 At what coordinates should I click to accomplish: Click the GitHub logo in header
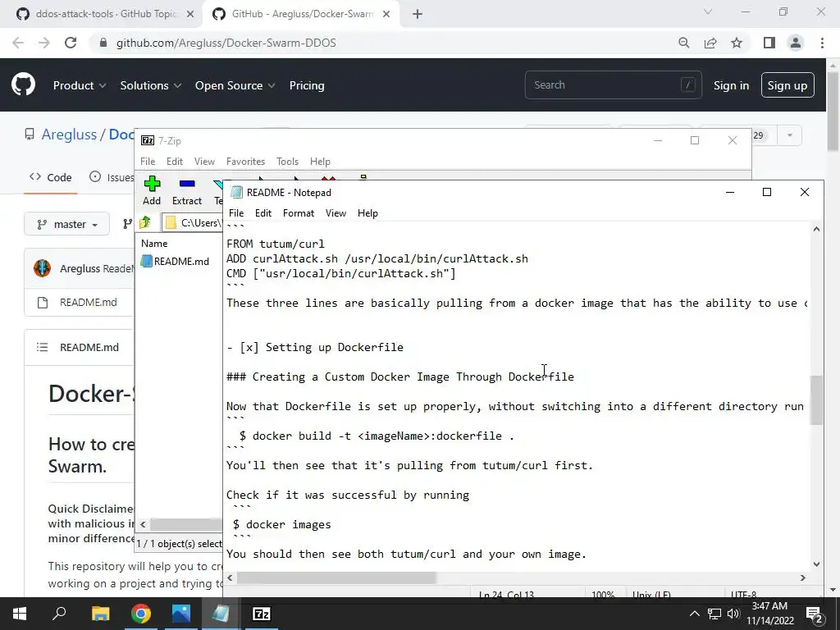point(23,85)
